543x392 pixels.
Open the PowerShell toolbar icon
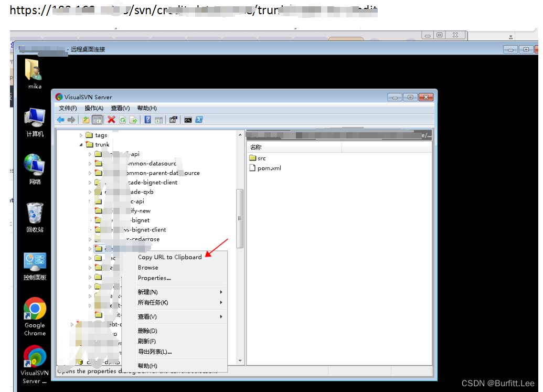pyautogui.click(x=199, y=120)
